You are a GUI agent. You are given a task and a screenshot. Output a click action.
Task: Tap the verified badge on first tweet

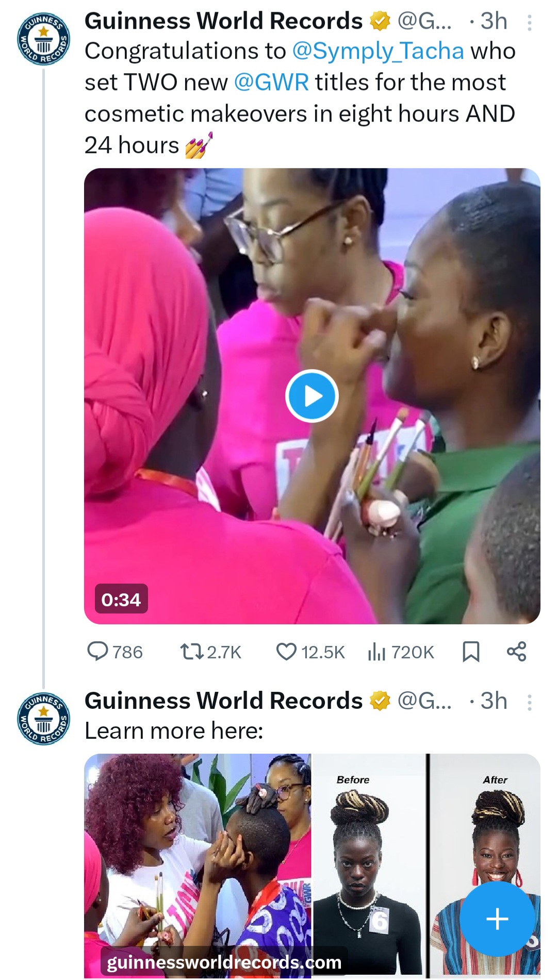click(380, 22)
